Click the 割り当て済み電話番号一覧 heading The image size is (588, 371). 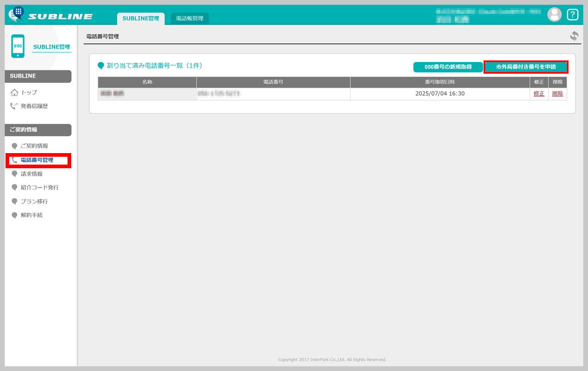[154, 66]
